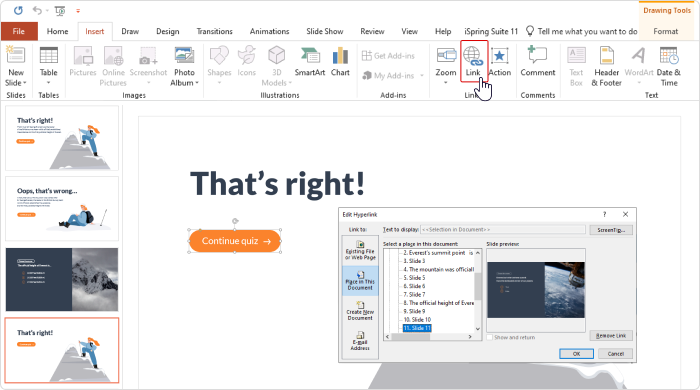
Task: Insert a SmartArt graphic
Action: pyautogui.click(x=310, y=62)
